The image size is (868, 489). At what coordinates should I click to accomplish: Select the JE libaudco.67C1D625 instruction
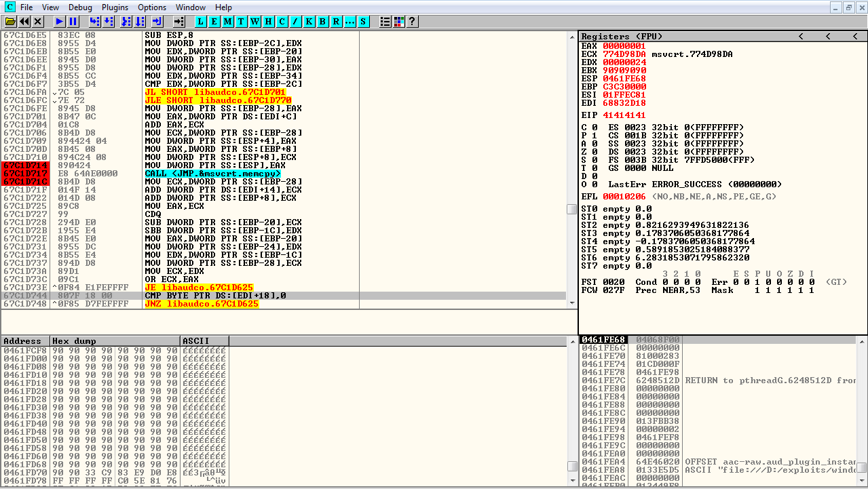coord(199,288)
